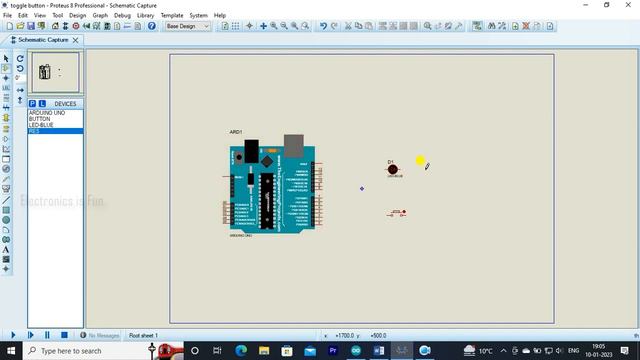Select the Terminals mode tool

coord(6,129)
